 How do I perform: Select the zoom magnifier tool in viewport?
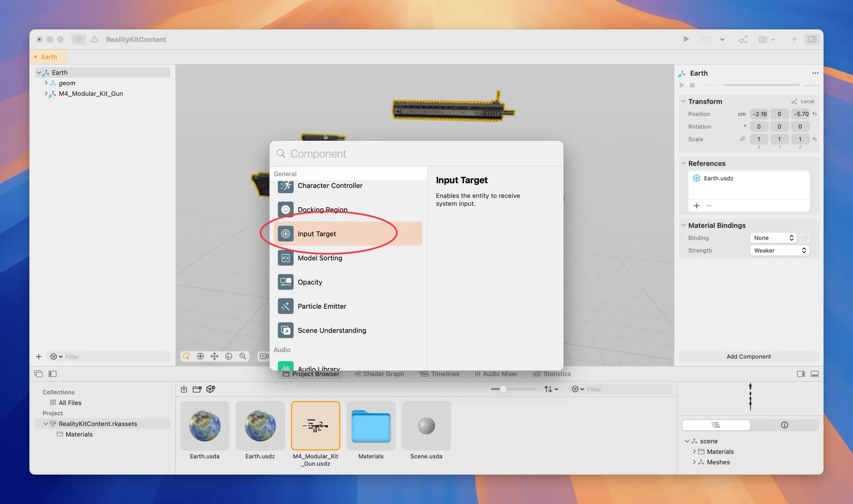coord(243,356)
